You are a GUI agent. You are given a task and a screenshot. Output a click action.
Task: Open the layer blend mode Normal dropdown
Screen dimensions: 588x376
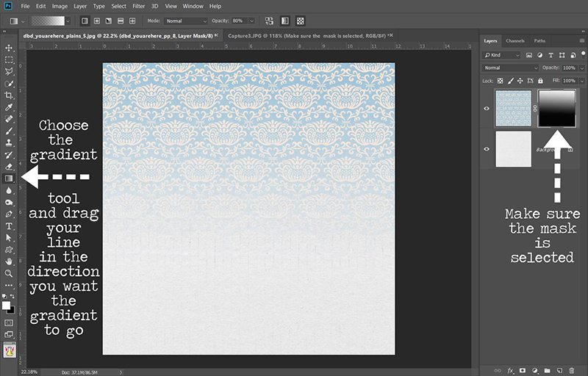(511, 68)
